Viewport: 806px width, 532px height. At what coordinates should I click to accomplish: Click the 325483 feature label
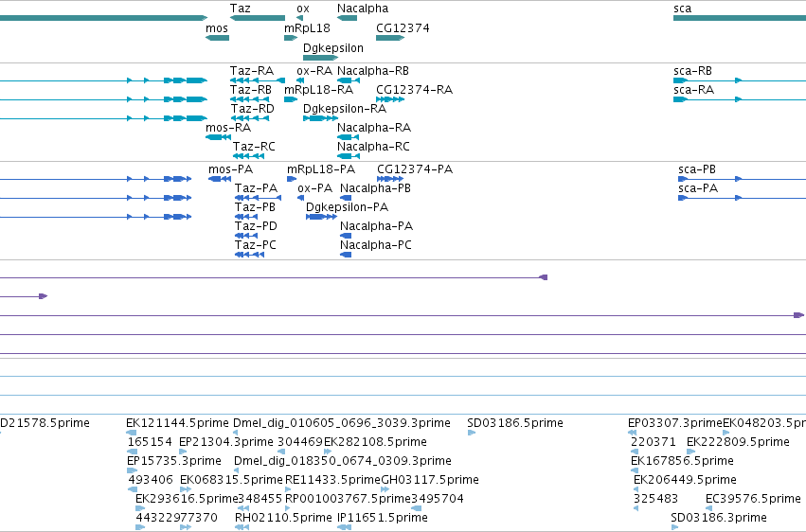(x=656, y=499)
